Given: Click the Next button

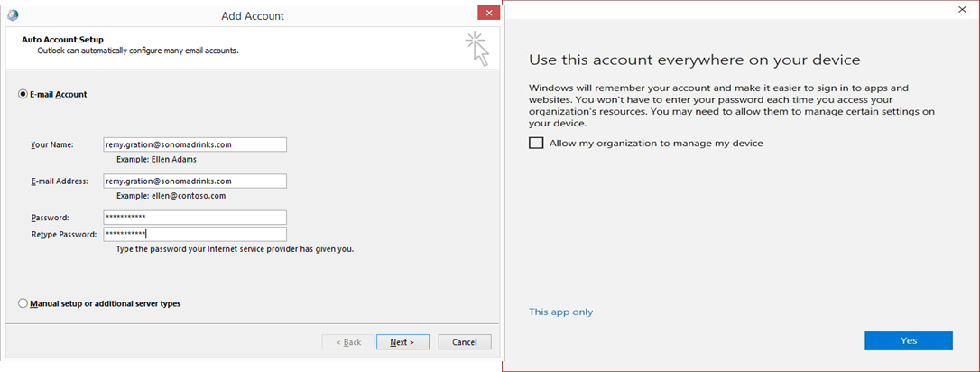Looking at the screenshot, I should point(402,342).
